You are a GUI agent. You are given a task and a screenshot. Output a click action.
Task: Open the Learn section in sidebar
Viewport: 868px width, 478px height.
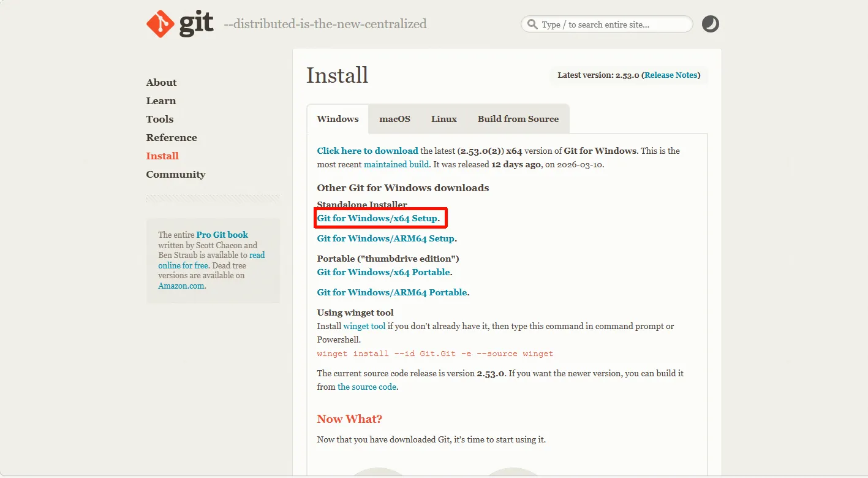pos(160,101)
